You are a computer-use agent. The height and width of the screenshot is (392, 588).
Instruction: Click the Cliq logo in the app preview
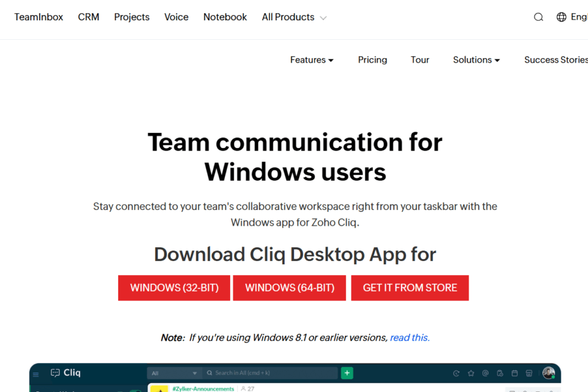tap(66, 372)
